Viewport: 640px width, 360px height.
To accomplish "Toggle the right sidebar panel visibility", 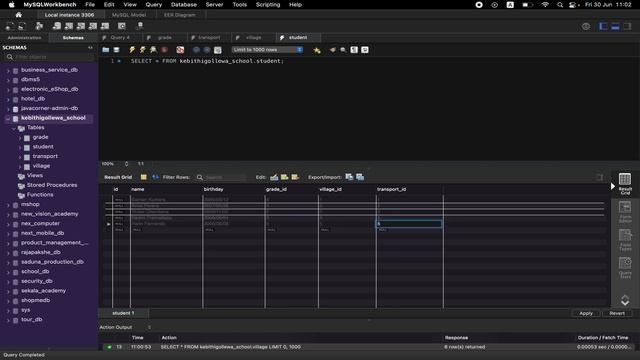I will [x=627, y=27].
